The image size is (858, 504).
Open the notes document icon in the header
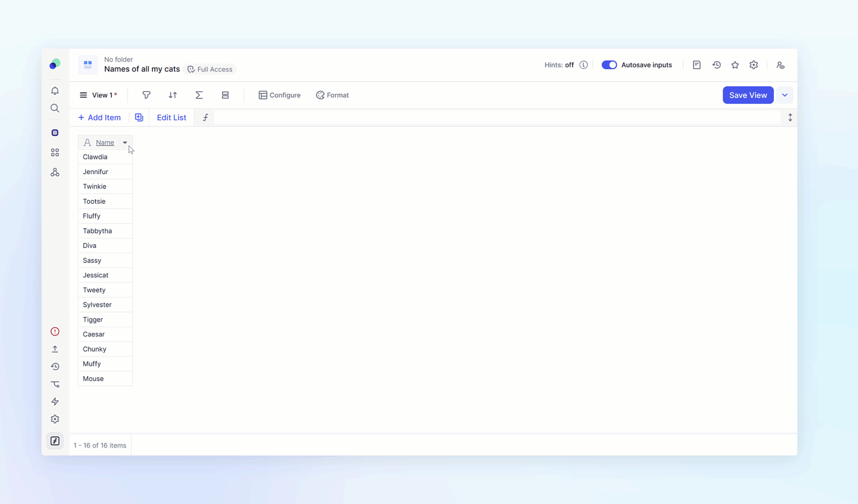[696, 65]
